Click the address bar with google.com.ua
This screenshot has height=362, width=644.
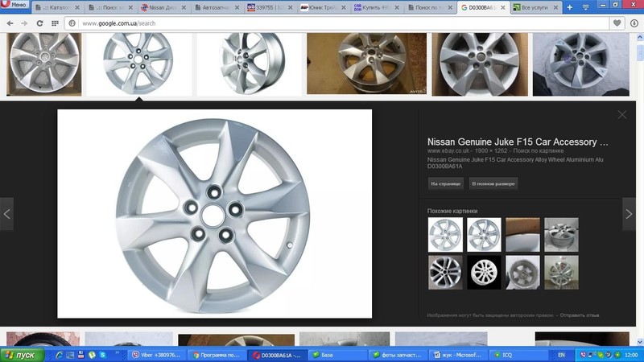(x=322, y=23)
